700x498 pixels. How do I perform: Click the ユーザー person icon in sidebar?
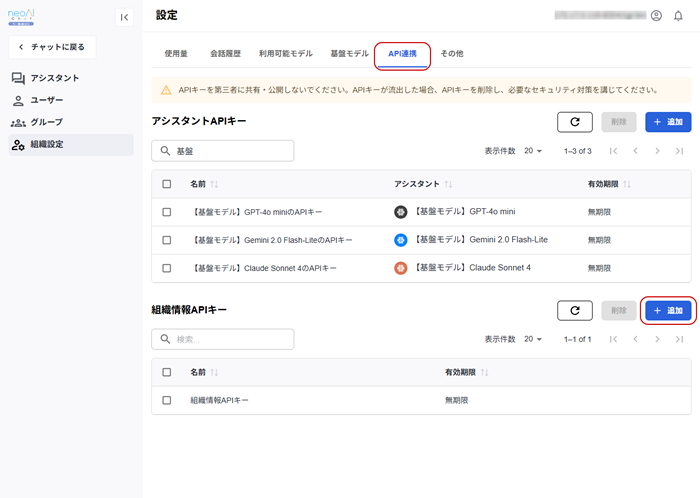point(18,100)
